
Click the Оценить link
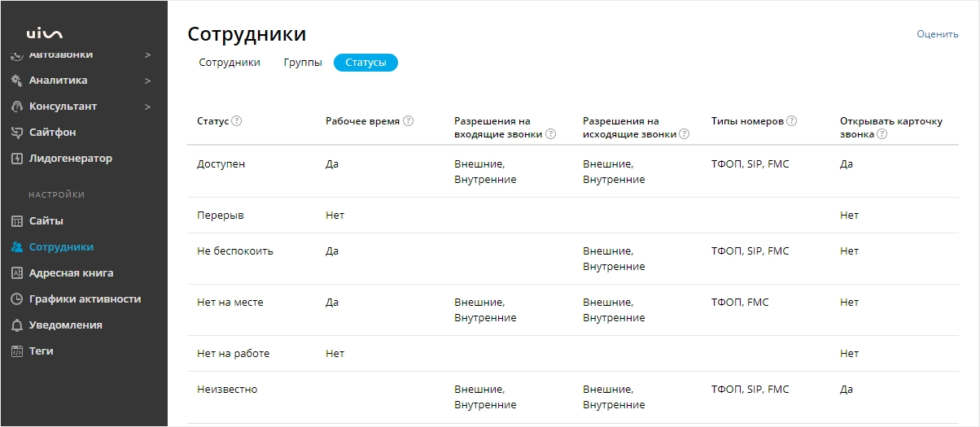pyautogui.click(x=938, y=34)
